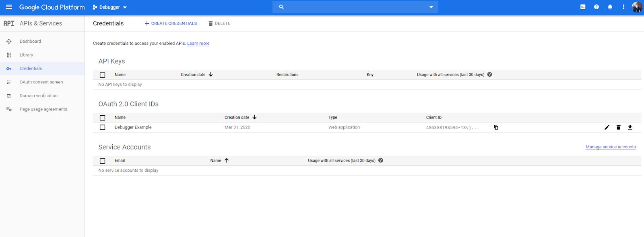The width and height of the screenshot is (644, 237).
Task: Click the Restrictions column header
Action: tap(287, 75)
